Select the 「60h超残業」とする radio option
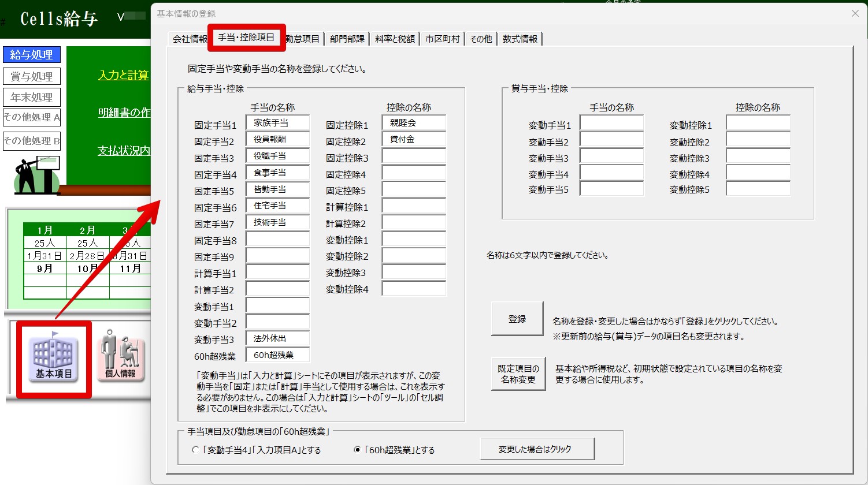This screenshot has height=485, width=868. (394, 450)
